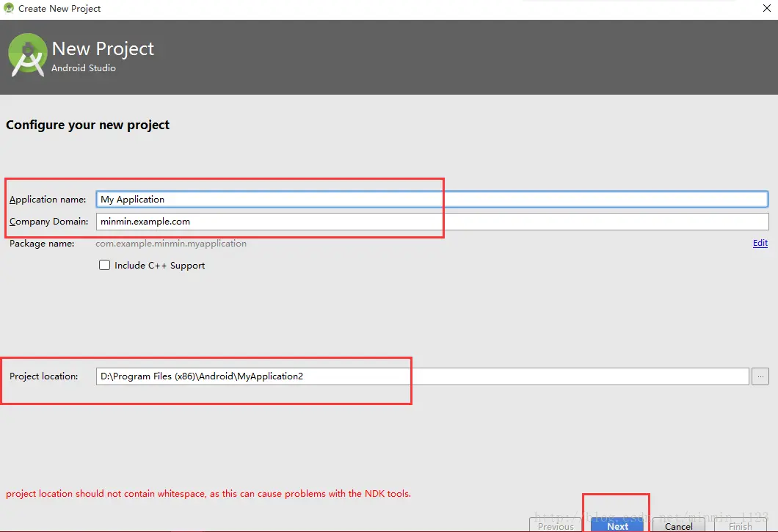
Task: Click the Previous button
Action: [556, 525]
